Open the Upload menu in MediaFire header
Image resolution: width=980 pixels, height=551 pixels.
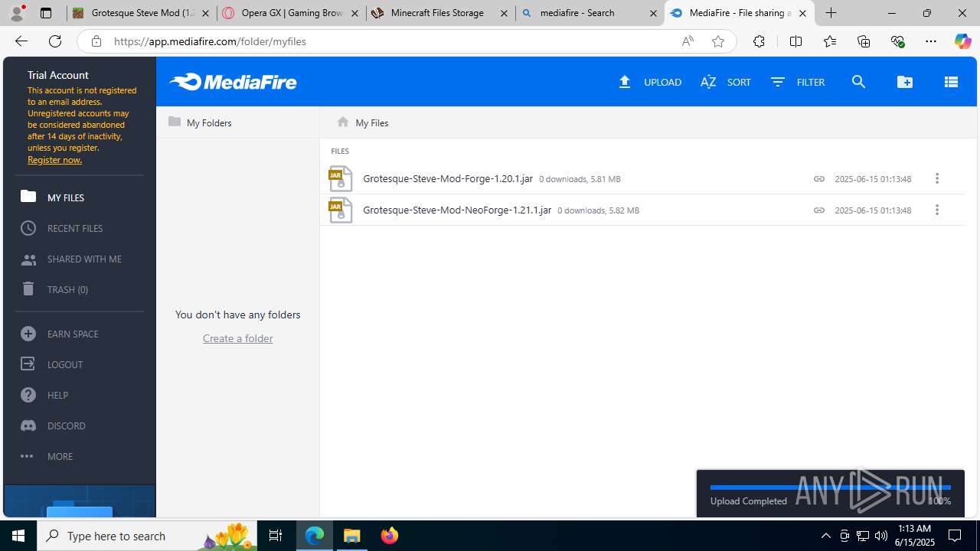click(650, 82)
